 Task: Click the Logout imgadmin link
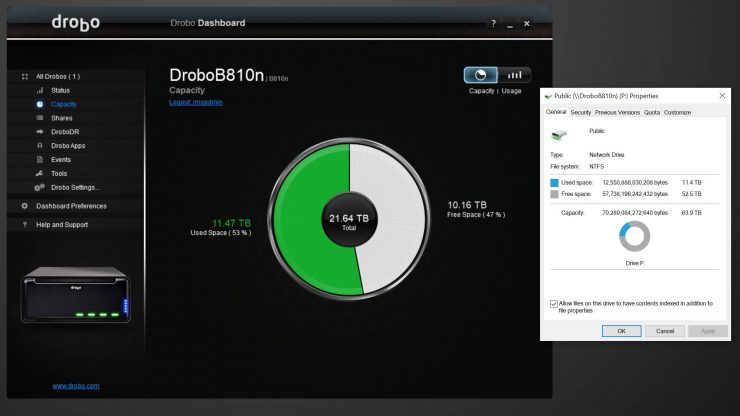[196, 102]
